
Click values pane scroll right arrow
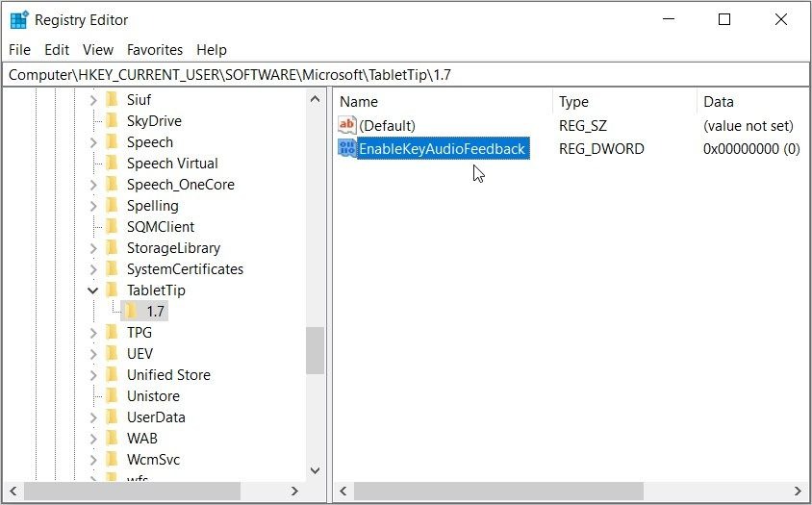click(x=798, y=491)
